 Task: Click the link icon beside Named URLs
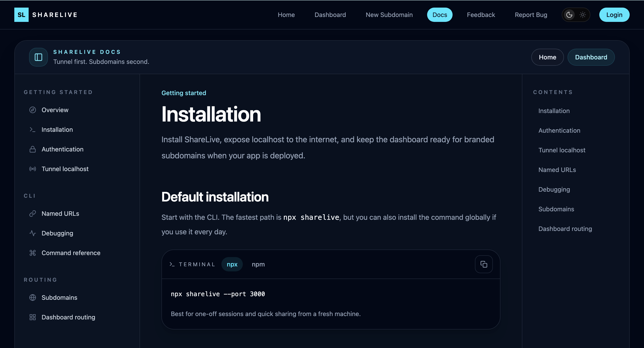(x=32, y=214)
